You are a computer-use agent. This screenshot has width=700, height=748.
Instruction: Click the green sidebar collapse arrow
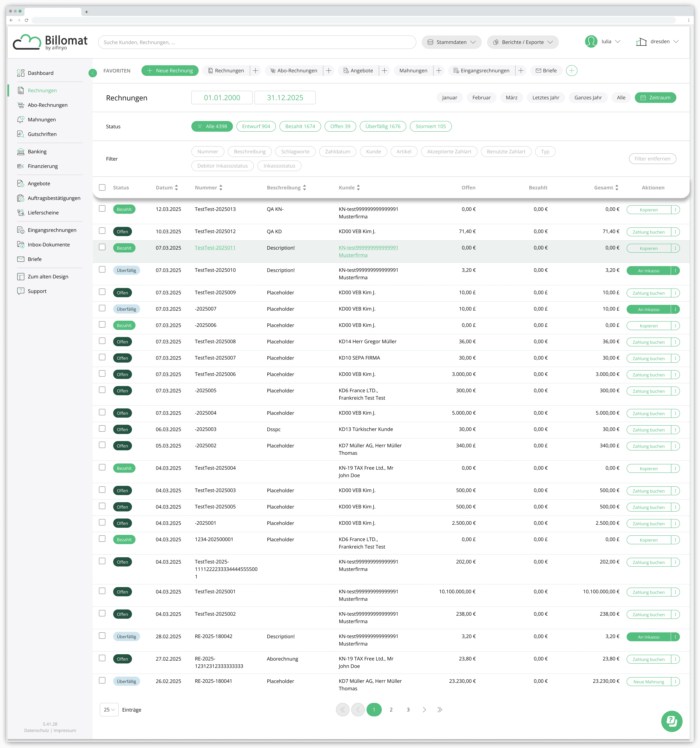point(93,73)
